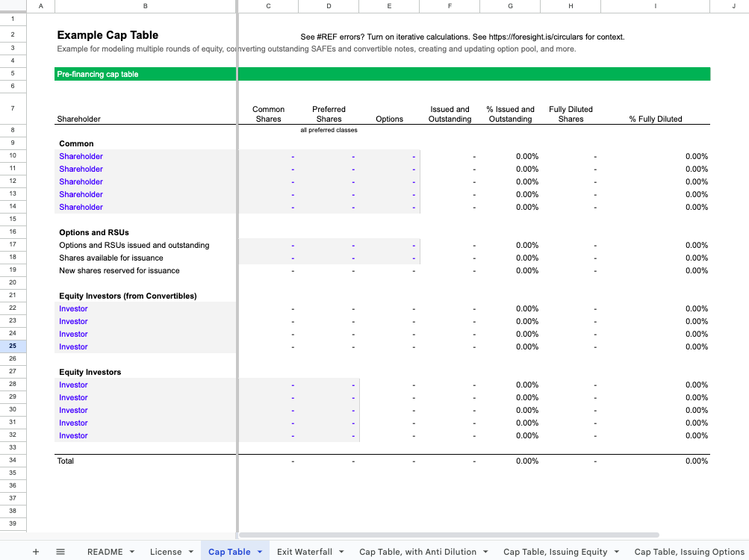
Task: Select column I header
Action: click(x=656, y=6)
